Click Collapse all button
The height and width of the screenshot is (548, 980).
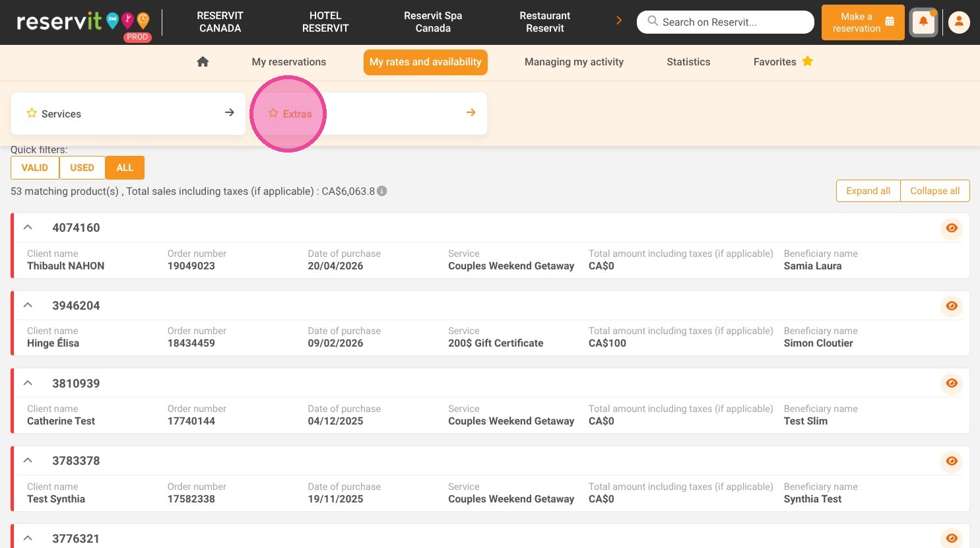point(935,191)
